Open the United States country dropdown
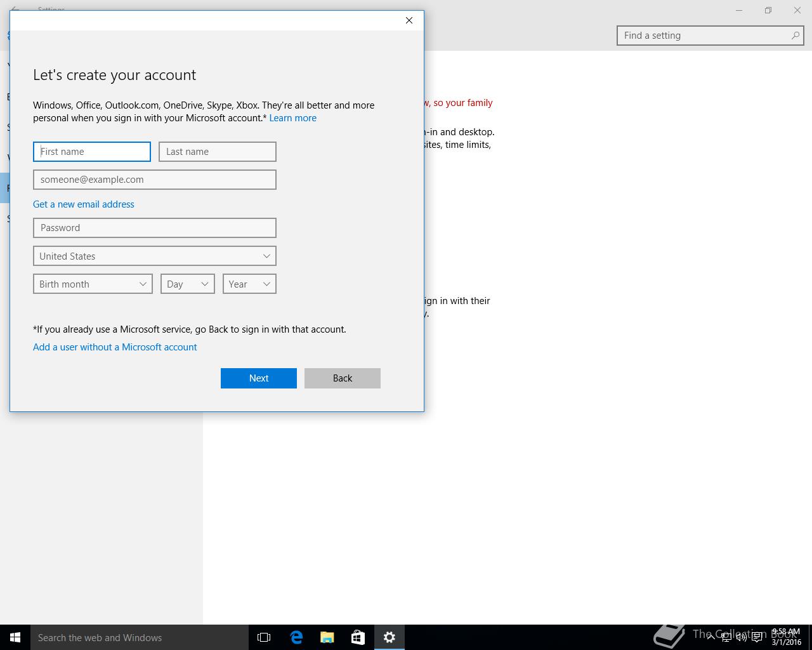 pyautogui.click(x=155, y=256)
